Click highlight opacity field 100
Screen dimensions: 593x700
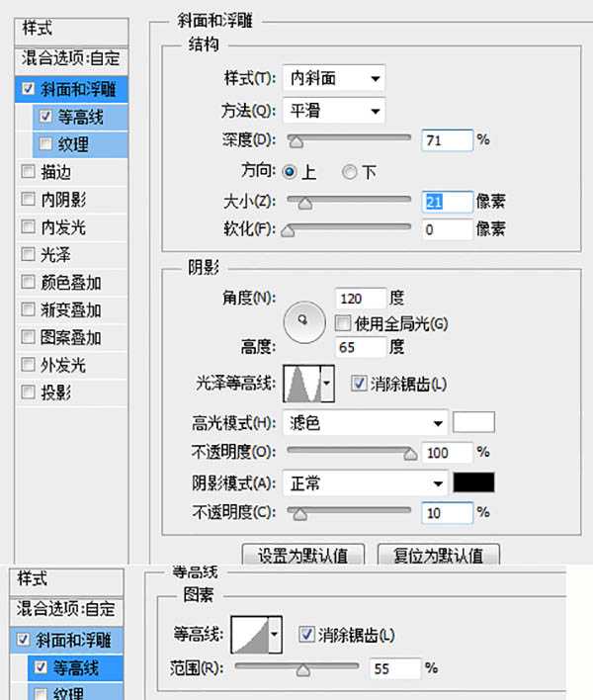pos(447,453)
